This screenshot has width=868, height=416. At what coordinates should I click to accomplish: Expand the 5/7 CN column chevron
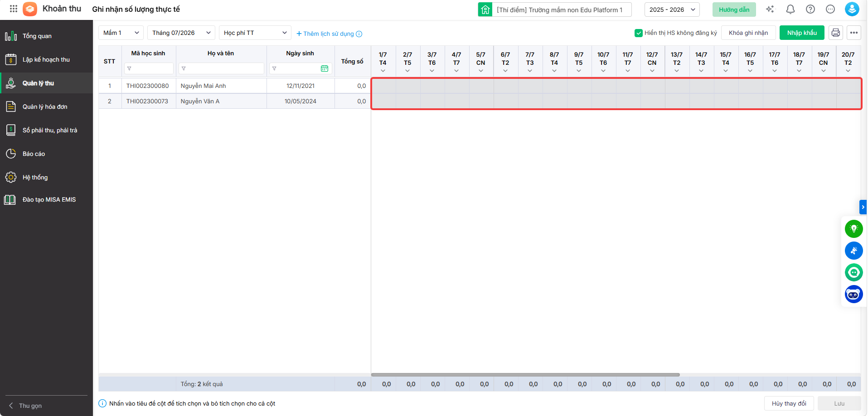coord(481,71)
